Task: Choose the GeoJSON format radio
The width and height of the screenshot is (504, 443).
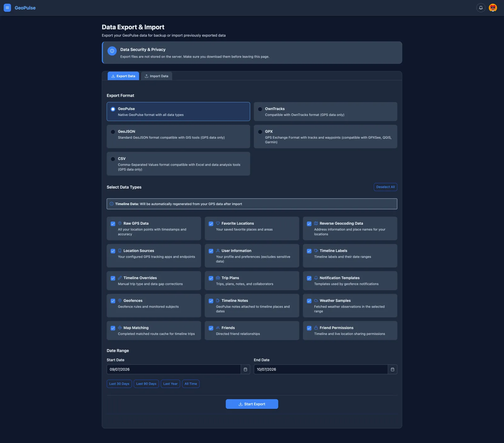Action: [113, 132]
